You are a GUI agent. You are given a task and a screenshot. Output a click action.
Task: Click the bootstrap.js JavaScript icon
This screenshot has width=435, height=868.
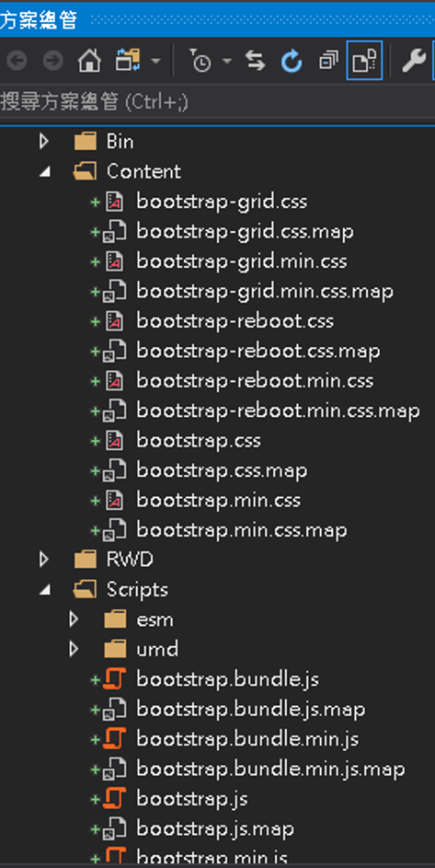click(115, 799)
